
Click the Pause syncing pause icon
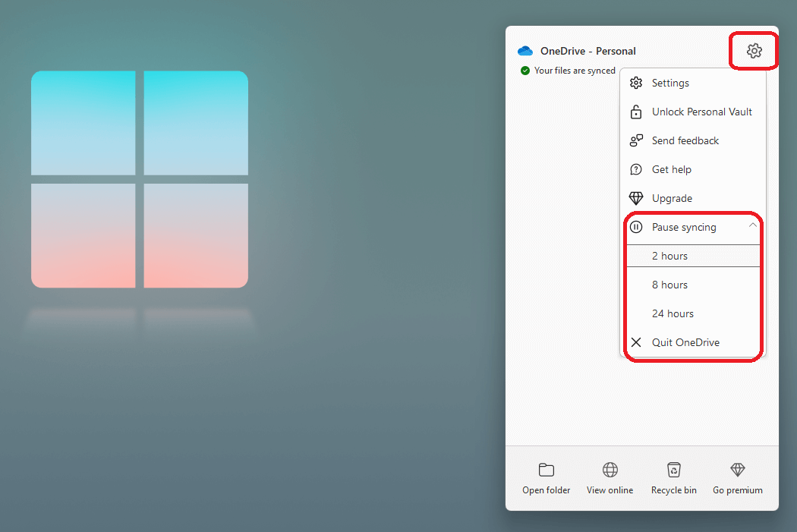(636, 227)
